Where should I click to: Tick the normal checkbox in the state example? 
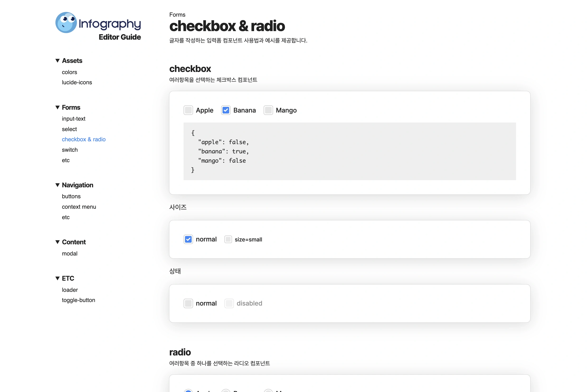188,303
